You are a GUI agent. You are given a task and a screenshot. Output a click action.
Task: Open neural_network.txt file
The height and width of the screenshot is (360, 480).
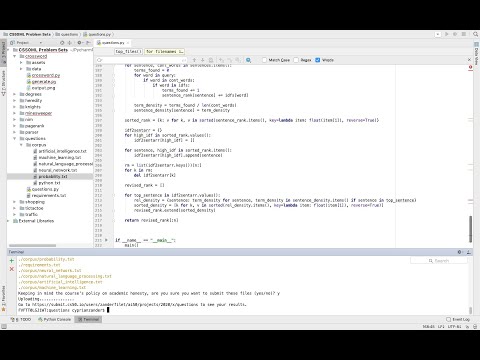(x=55, y=170)
